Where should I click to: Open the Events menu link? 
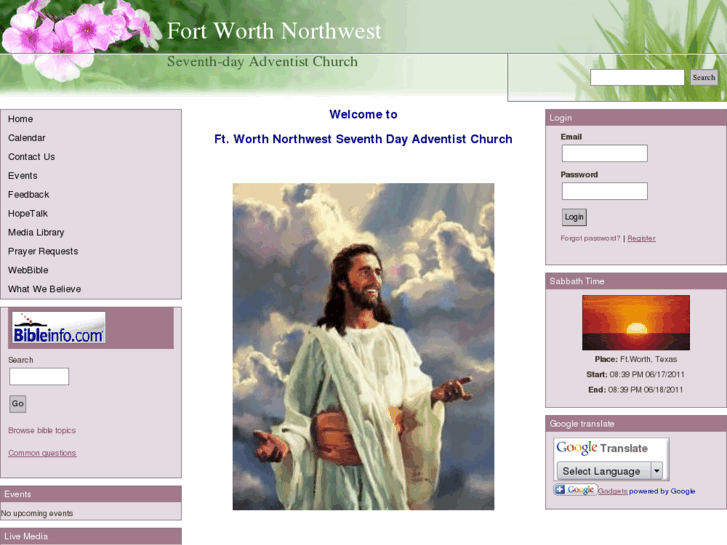tap(23, 176)
